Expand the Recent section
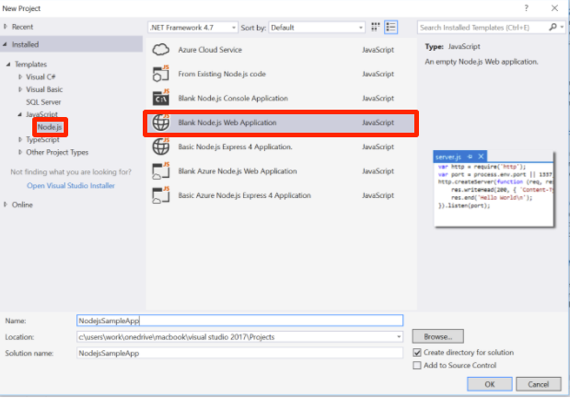The width and height of the screenshot is (570, 398). 5,27
